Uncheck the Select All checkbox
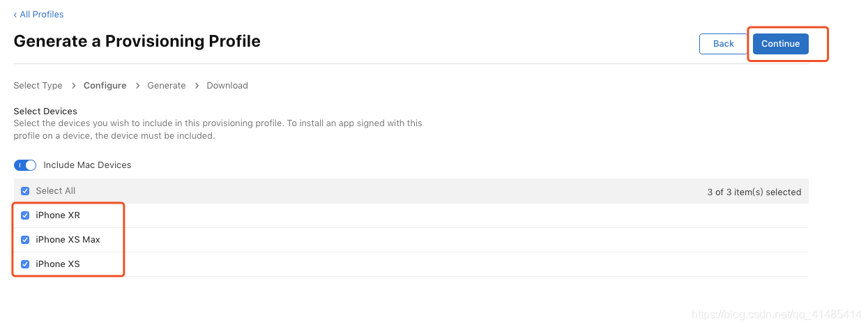The image size is (868, 327). [25, 191]
